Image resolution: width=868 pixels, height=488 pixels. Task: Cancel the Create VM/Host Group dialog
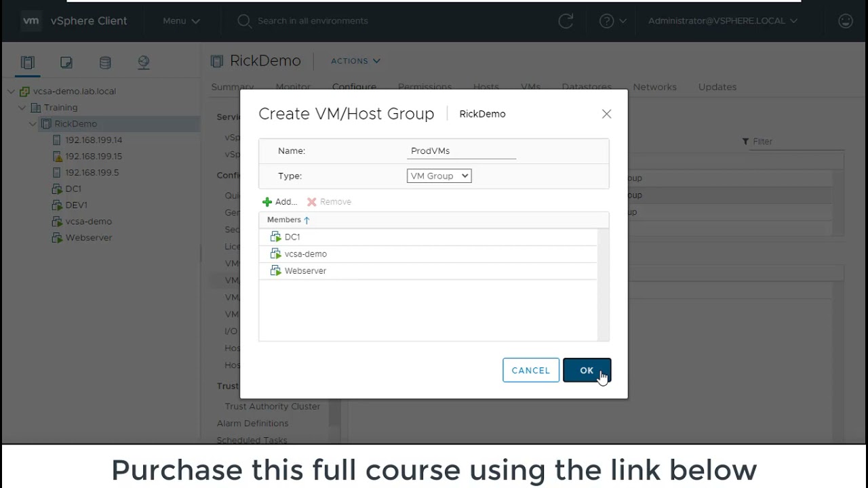[531, 370]
